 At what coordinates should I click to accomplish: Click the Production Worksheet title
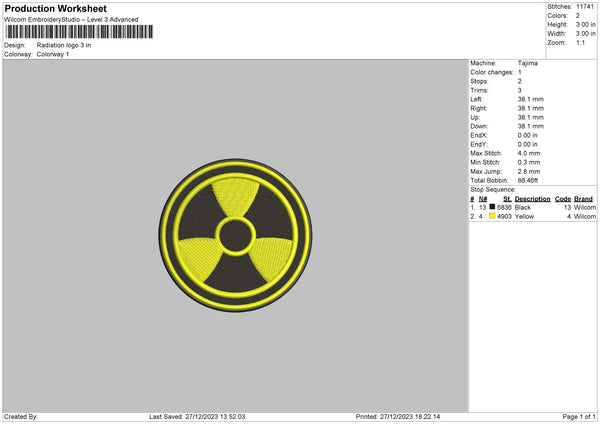pyautogui.click(x=55, y=8)
